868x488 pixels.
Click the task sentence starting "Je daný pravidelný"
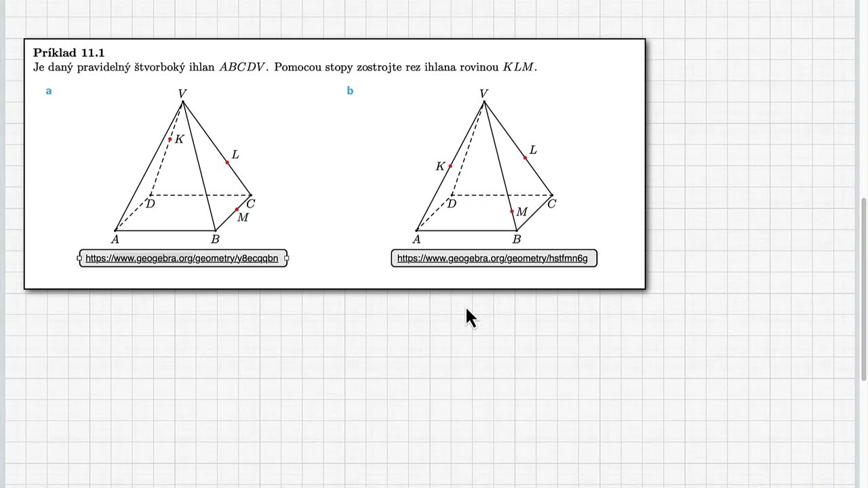coord(285,67)
